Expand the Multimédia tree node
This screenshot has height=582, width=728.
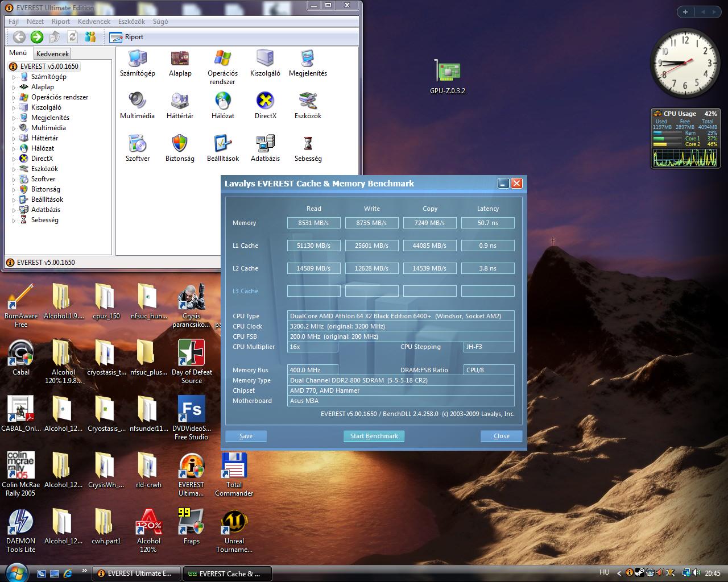click(x=14, y=128)
